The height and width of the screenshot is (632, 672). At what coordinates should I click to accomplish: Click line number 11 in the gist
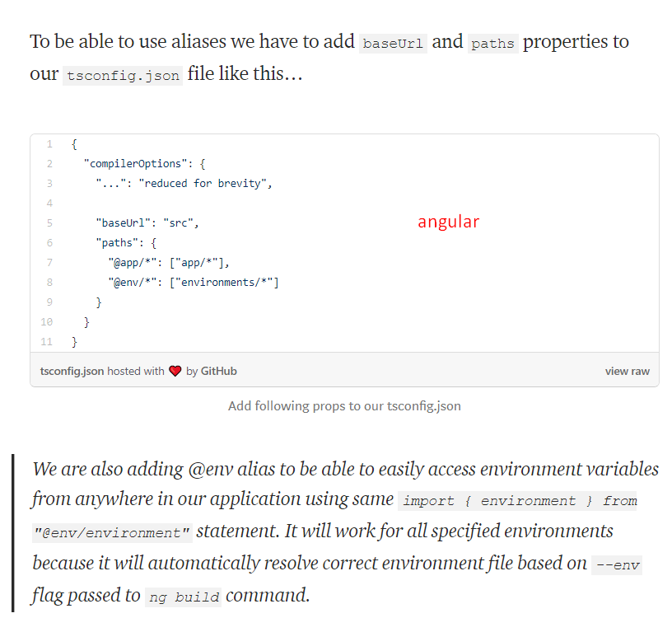(47, 342)
